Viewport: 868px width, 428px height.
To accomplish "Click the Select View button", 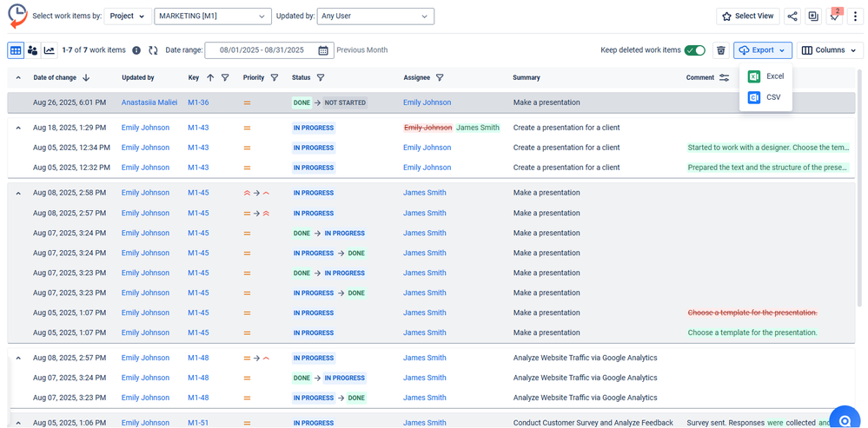I will pyautogui.click(x=747, y=16).
